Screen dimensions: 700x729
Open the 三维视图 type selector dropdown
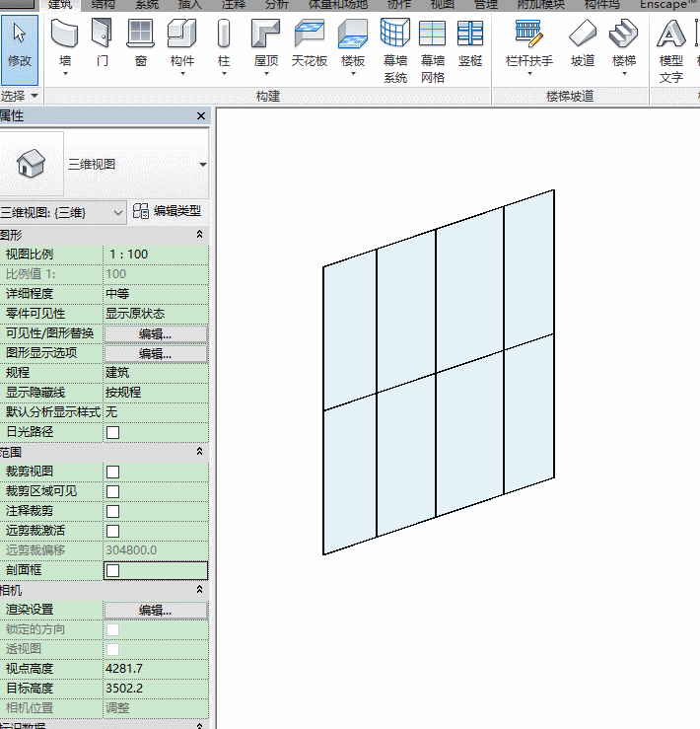point(203,164)
